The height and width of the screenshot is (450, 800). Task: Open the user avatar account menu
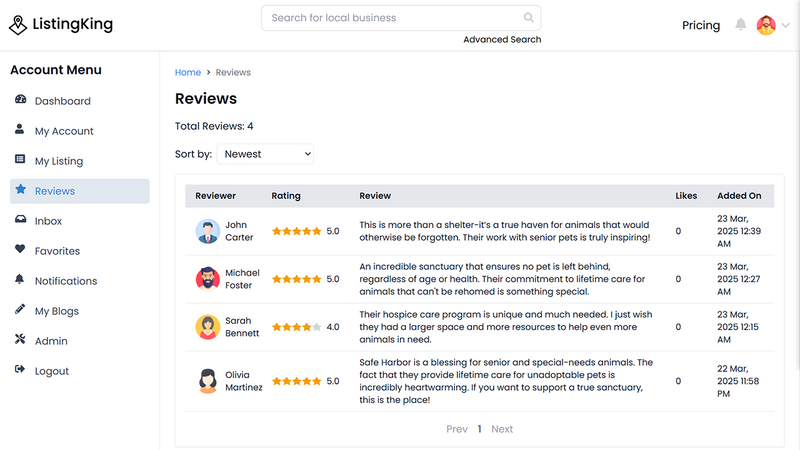coord(766,25)
